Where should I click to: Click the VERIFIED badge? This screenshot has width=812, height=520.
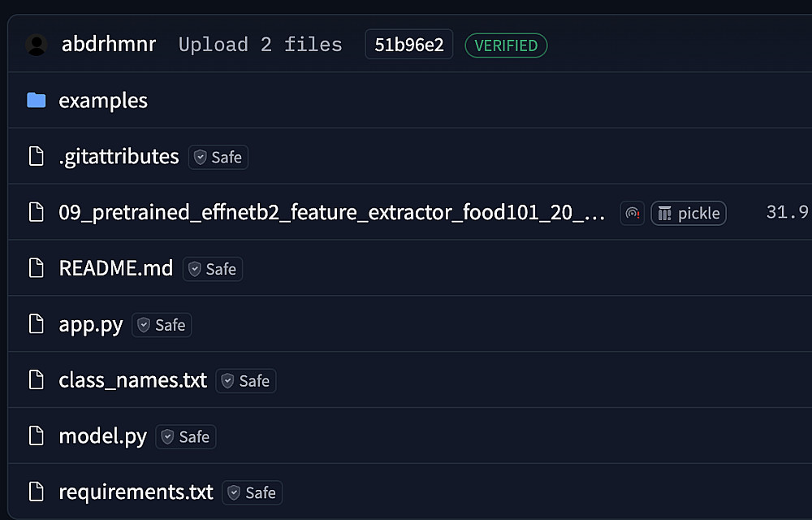506,45
